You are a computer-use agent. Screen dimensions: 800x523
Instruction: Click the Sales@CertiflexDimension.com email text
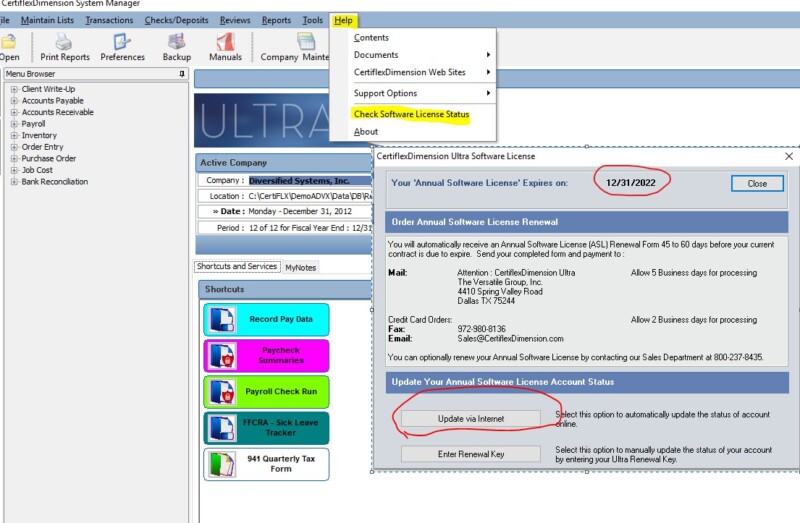click(x=510, y=339)
